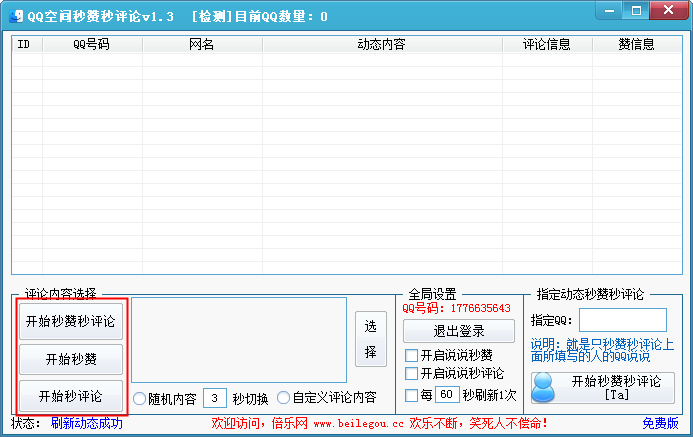Click the www.beilegou.cc website text

358,424
